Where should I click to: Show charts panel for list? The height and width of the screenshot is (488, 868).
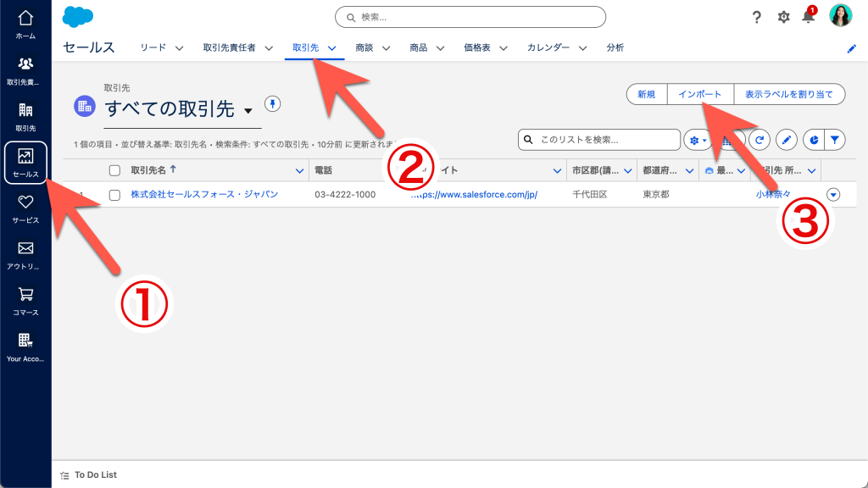[x=813, y=140]
